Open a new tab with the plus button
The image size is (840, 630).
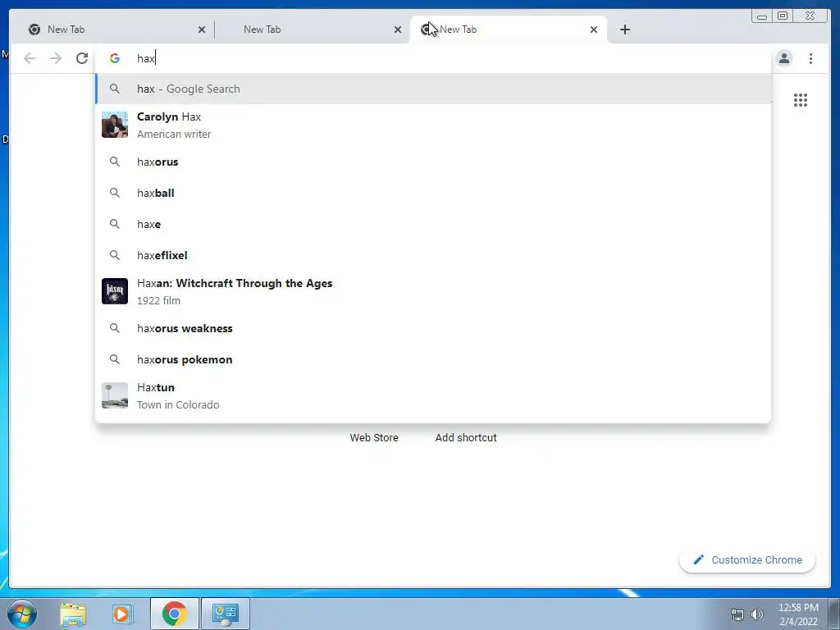pos(624,30)
